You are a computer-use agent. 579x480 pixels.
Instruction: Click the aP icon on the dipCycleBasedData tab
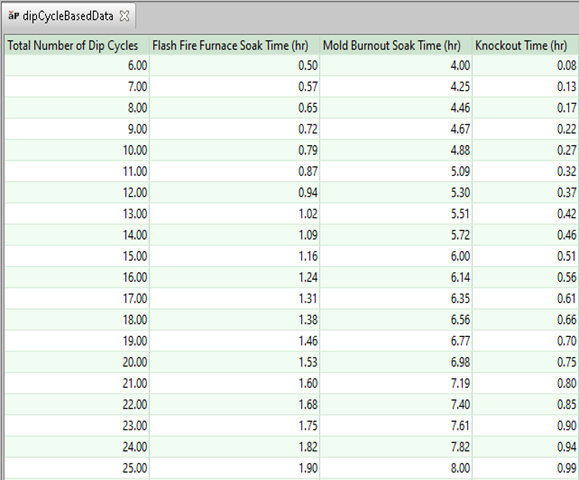14,16
